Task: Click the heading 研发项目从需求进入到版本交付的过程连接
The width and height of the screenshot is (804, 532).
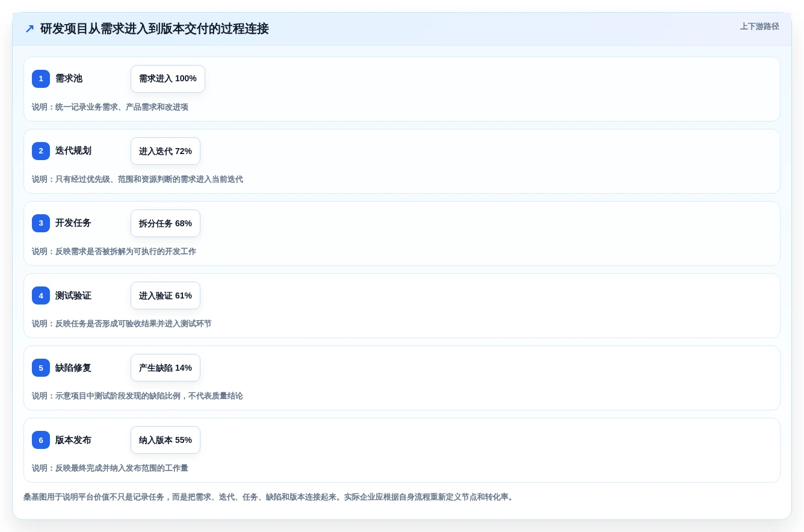Action: click(x=155, y=28)
